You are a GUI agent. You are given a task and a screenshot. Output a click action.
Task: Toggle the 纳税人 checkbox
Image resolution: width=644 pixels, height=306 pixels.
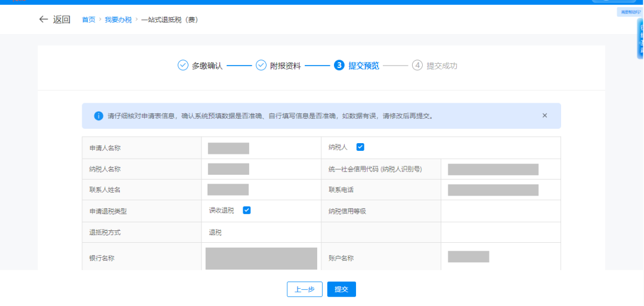(x=360, y=147)
